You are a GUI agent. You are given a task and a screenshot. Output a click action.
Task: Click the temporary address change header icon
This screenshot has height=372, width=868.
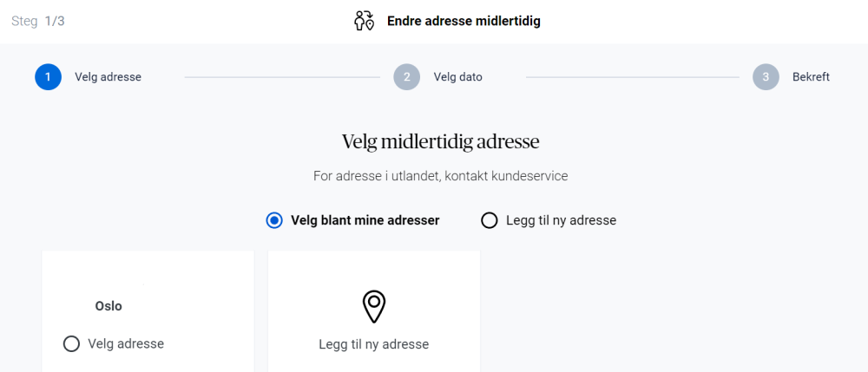[x=364, y=21]
